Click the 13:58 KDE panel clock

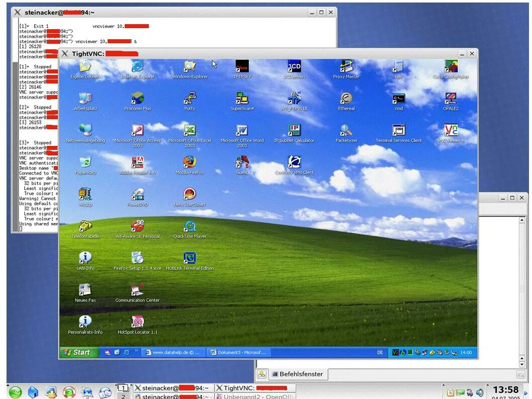505,390
